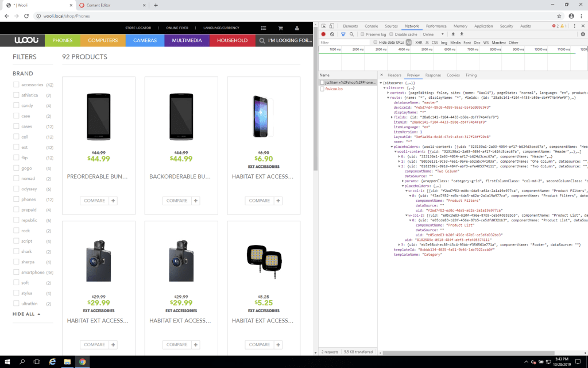The width and height of the screenshot is (588, 368).
Task: Export HAR with the download arrow icon
Action: pyautogui.click(x=462, y=34)
